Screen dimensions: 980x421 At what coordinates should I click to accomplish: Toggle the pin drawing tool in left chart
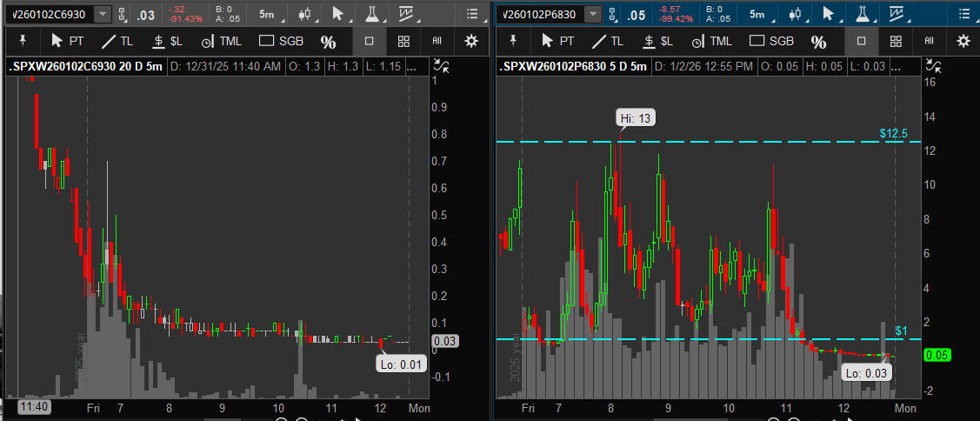(x=23, y=41)
